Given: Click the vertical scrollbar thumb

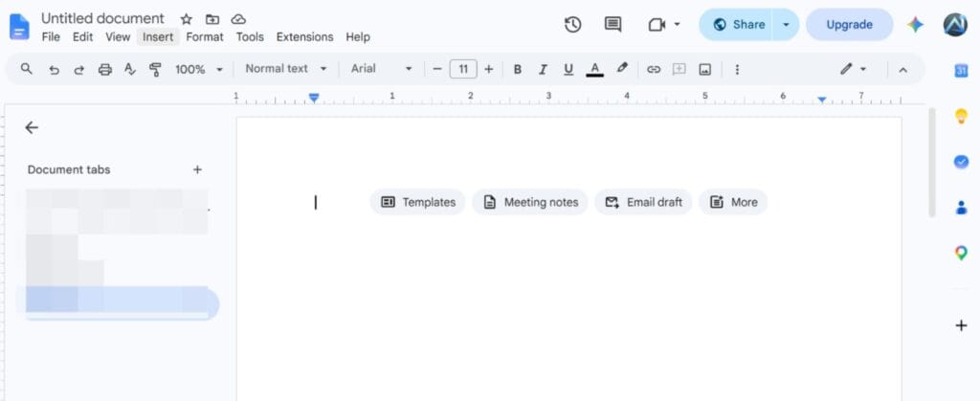Looking at the screenshot, I should pos(931,163).
